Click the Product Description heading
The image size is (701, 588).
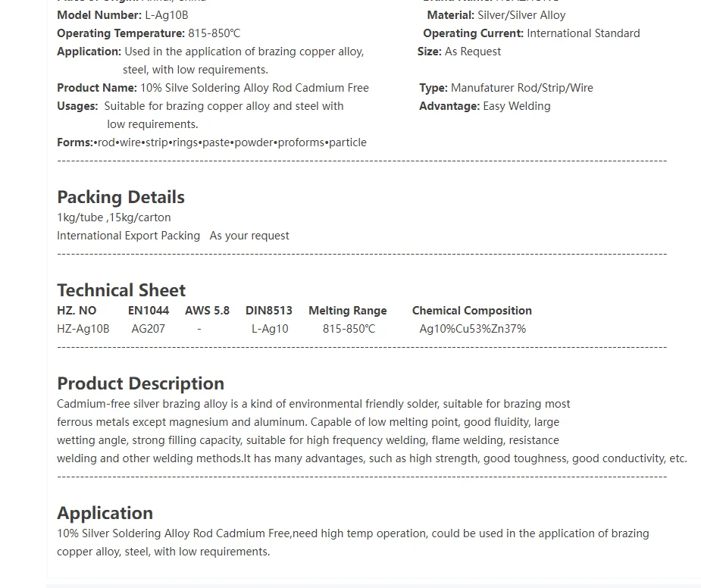pos(140,383)
